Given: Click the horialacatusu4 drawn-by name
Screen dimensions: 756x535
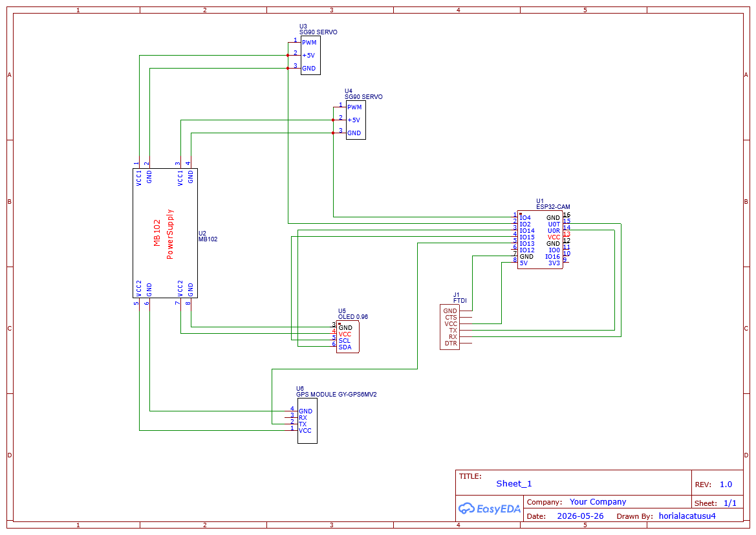Looking at the screenshot, I should 687,516.
